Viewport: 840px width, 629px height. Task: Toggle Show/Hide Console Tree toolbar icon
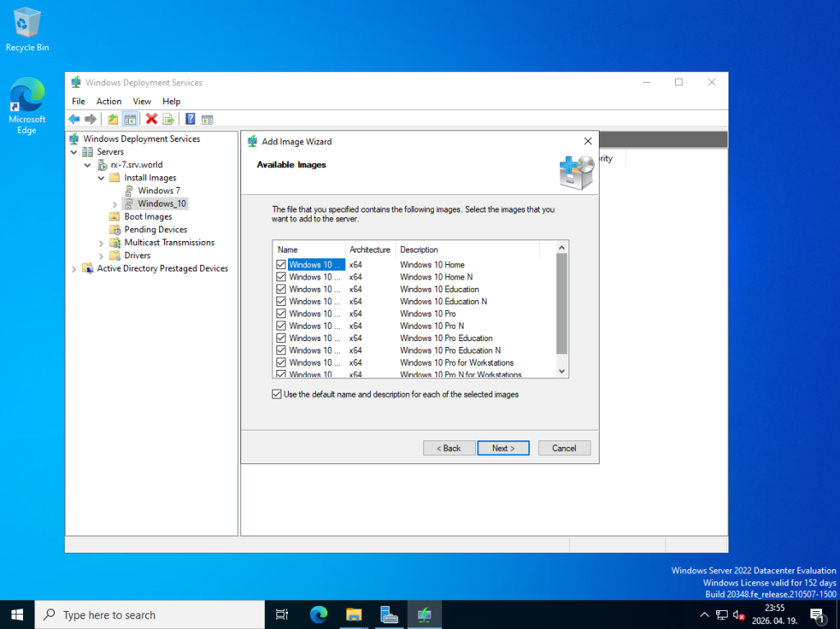point(130,119)
